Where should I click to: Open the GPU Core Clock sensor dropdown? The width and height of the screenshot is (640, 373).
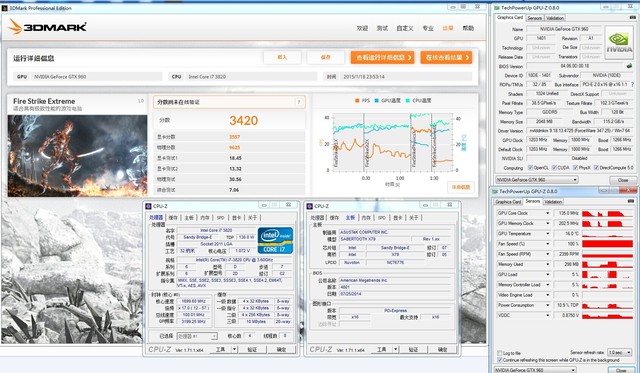(x=548, y=213)
